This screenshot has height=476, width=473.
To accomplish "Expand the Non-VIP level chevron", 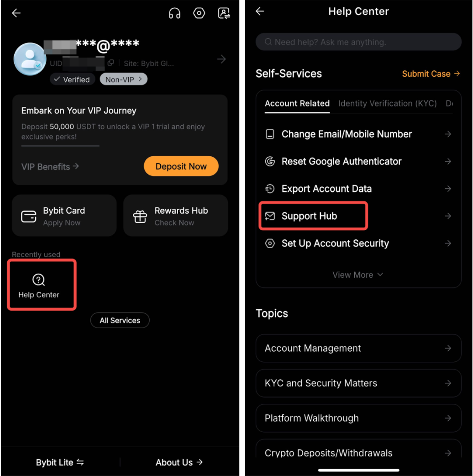I will pyautogui.click(x=140, y=79).
